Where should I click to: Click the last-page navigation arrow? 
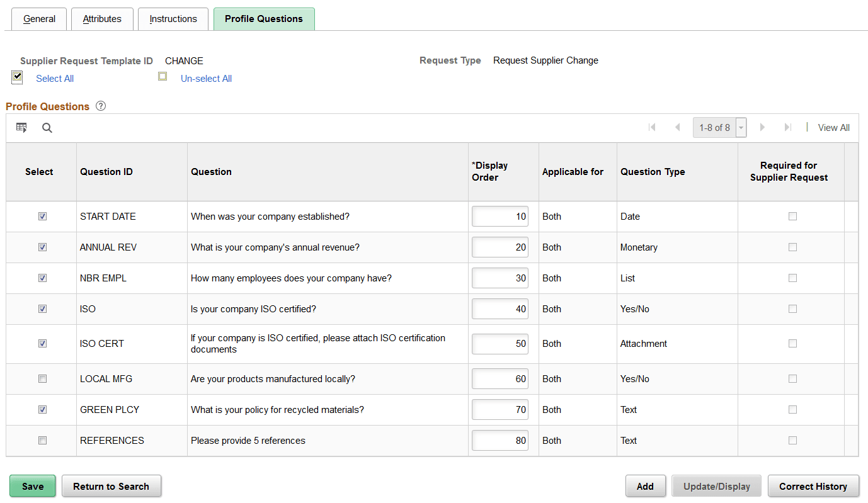(x=788, y=127)
